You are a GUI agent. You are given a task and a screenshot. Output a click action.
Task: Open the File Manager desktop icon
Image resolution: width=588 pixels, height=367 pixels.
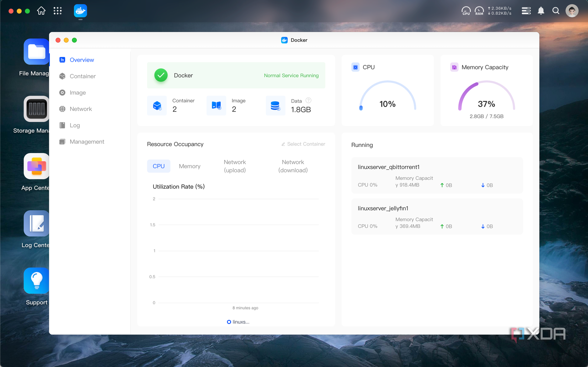tap(36, 52)
